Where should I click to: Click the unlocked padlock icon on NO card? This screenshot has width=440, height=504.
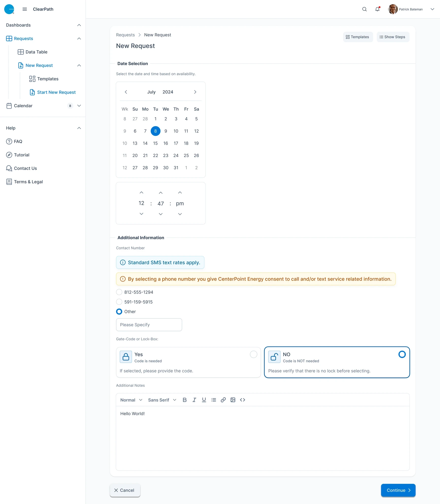[x=274, y=357]
